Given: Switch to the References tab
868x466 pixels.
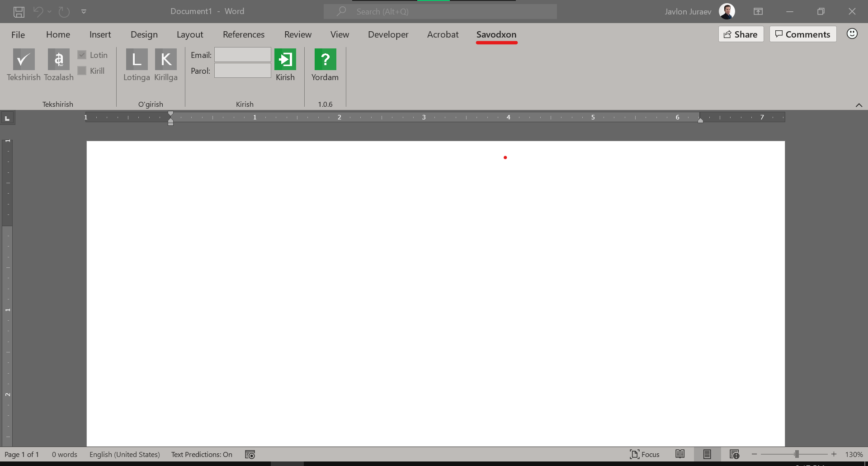Looking at the screenshot, I should click(243, 34).
